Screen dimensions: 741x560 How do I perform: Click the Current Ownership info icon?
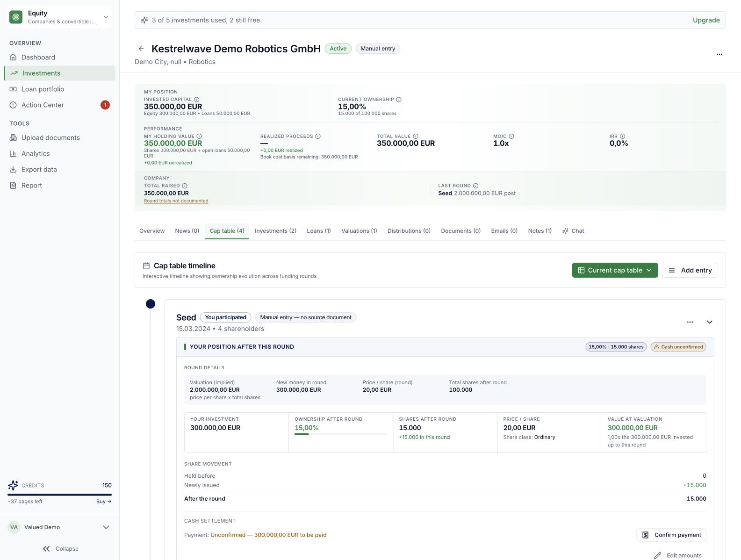click(399, 100)
